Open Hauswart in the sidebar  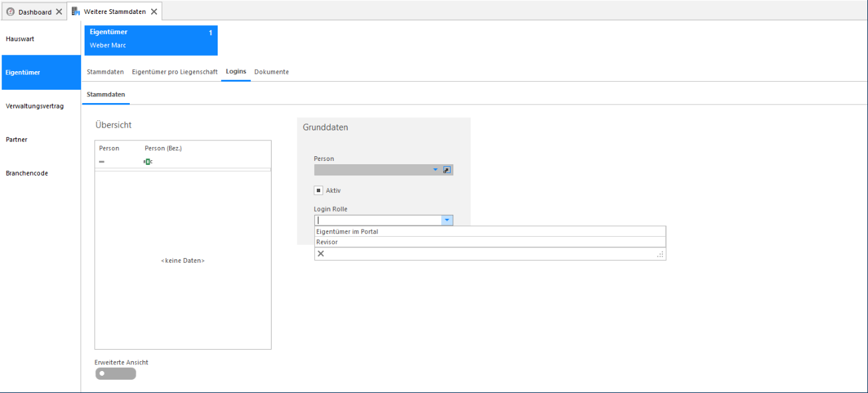tap(41, 39)
